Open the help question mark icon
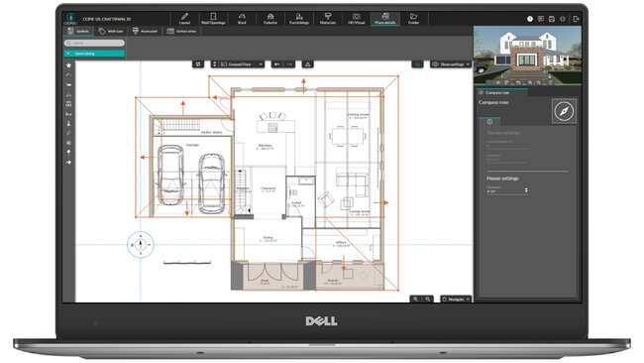 click(530, 19)
